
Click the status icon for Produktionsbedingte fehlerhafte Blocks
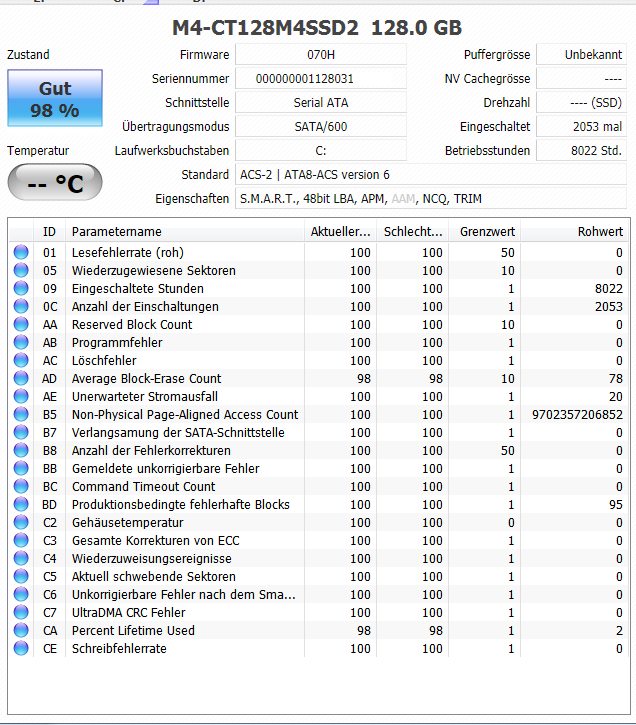point(21,504)
